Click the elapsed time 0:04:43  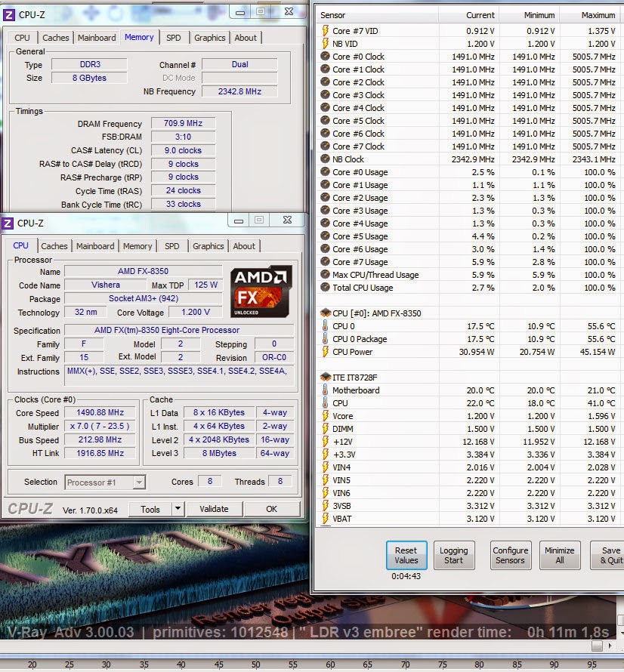tap(406, 576)
